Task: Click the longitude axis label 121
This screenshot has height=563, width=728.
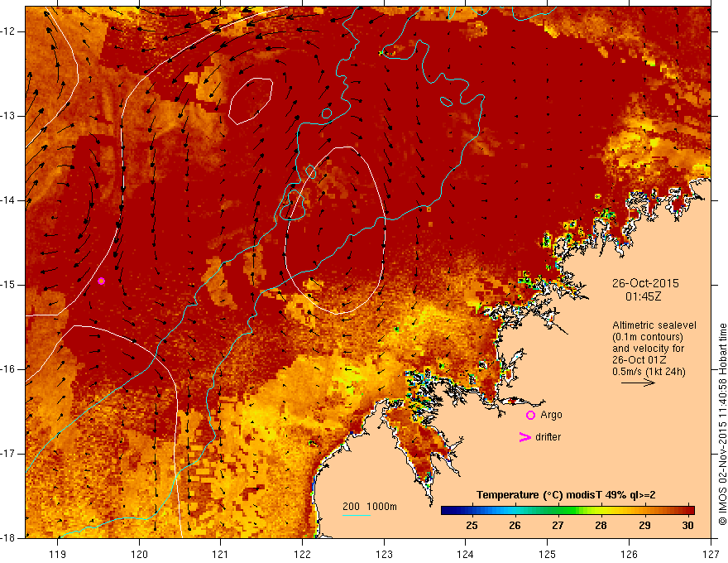Action: [x=221, y=554]
